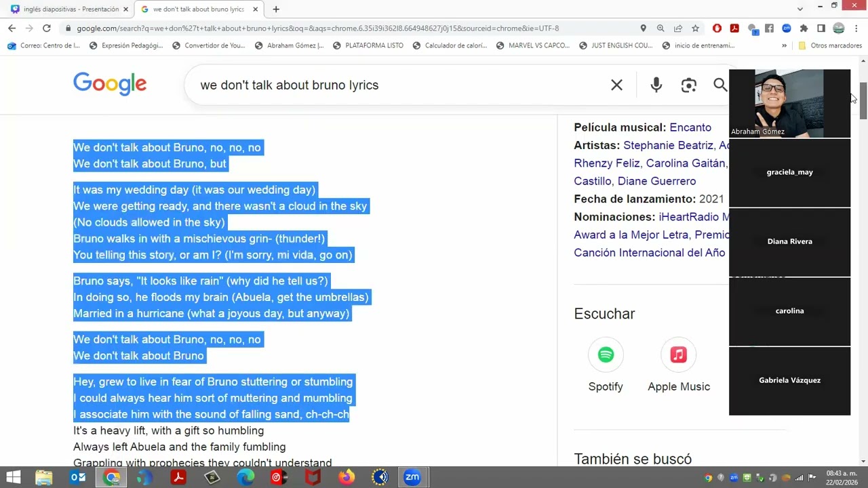Open Zoom app from the taskbar
The height and width of the screenshot is (488, 868).
tap(412, 477)
